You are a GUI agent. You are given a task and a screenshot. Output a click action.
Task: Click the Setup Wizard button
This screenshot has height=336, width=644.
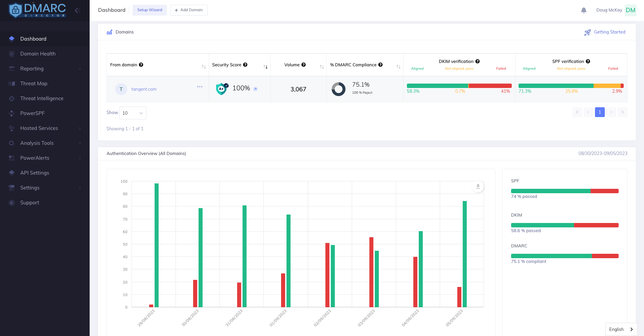pos(149,10)
